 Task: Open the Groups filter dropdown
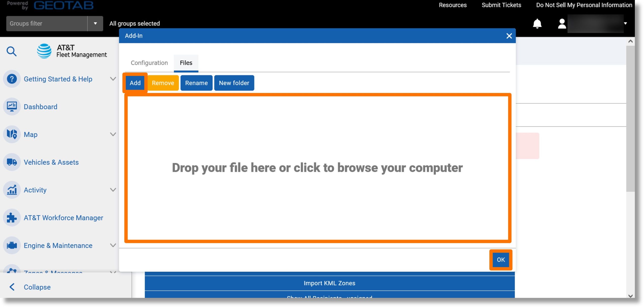coord(95,23)
